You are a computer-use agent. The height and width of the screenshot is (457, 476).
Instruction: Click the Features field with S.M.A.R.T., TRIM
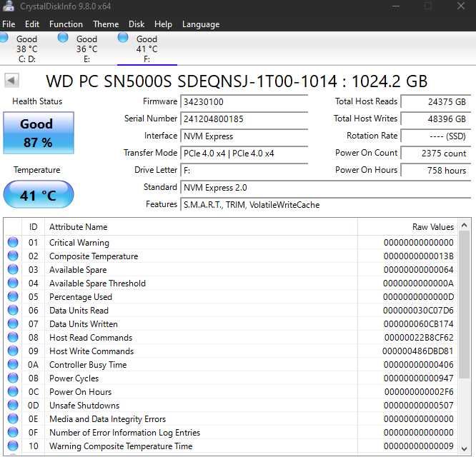click(x=325, y=205)
